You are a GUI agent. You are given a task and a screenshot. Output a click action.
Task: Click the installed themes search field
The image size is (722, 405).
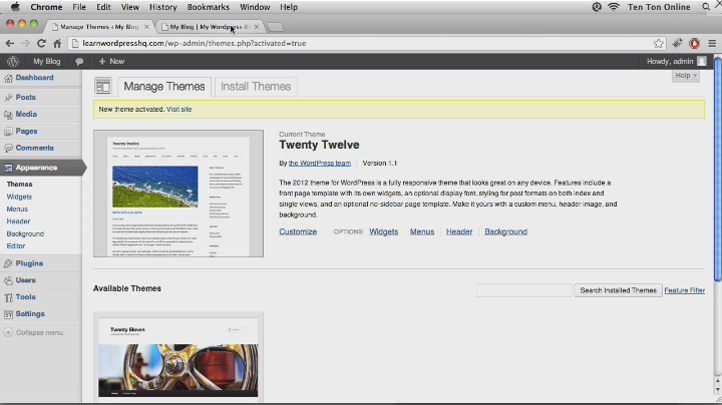coord(524,290)
